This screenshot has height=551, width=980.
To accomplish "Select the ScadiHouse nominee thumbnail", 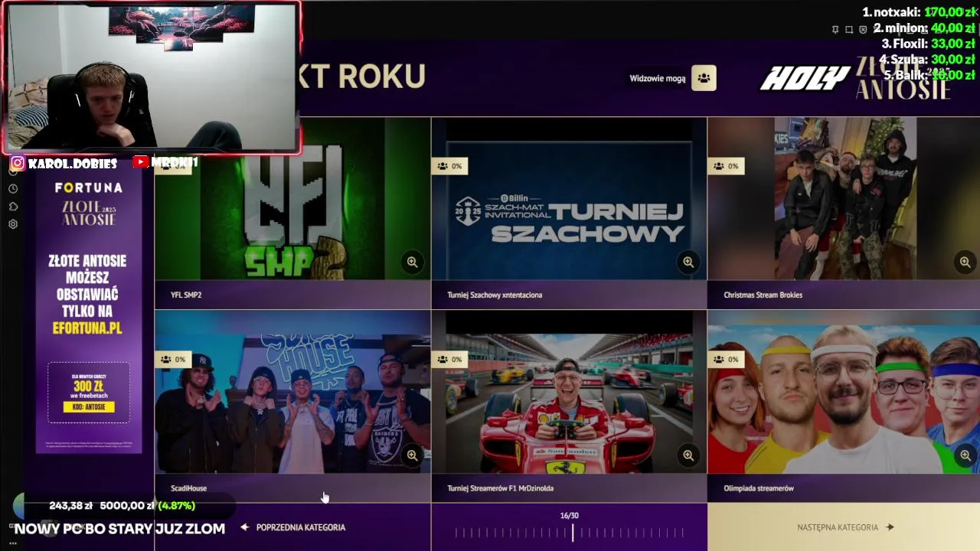I will tap(292, 392).
